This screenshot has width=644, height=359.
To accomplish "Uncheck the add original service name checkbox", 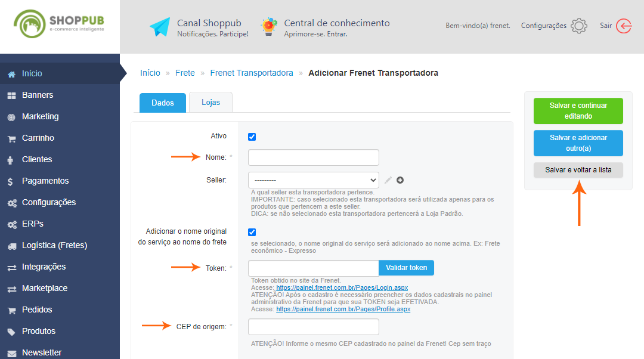I will [x=252, y=232].
